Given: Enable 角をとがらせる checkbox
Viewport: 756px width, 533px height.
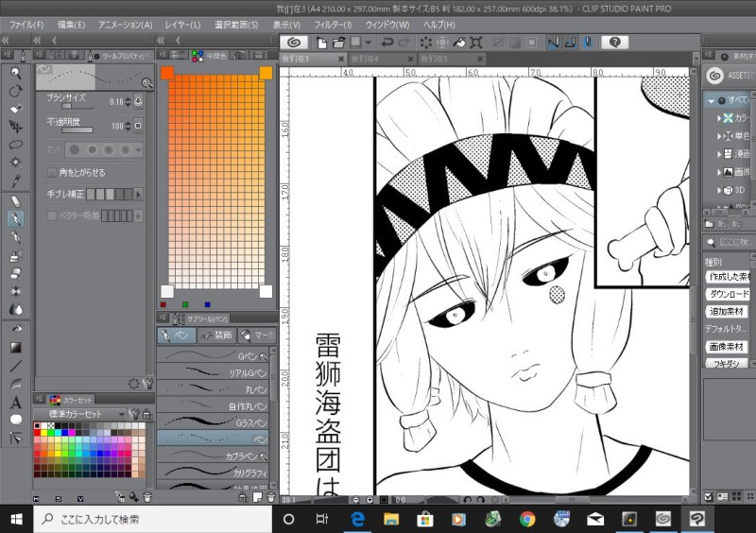Looking at the screenshot, I should [52, 172].
